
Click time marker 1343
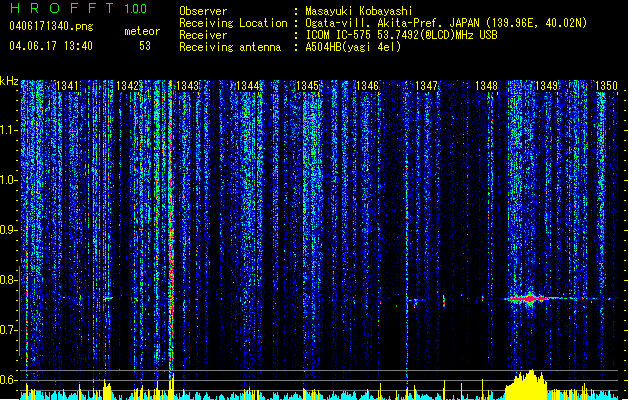coord(187,86)
